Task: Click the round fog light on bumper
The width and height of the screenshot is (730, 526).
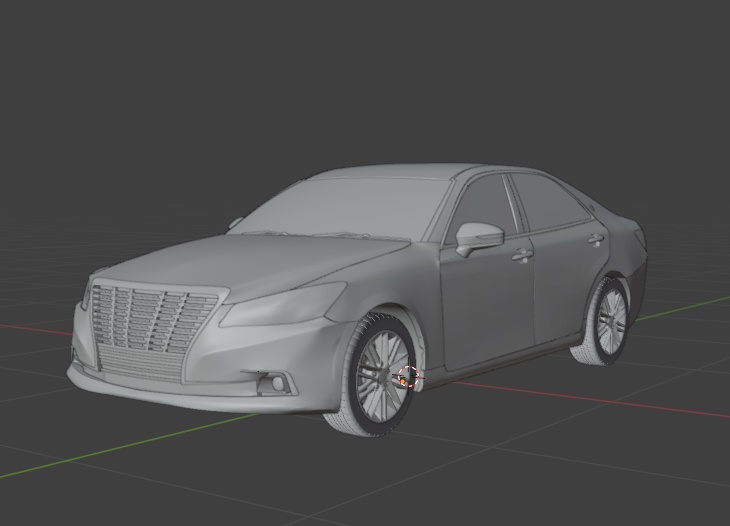Action: tap(278, 384)
